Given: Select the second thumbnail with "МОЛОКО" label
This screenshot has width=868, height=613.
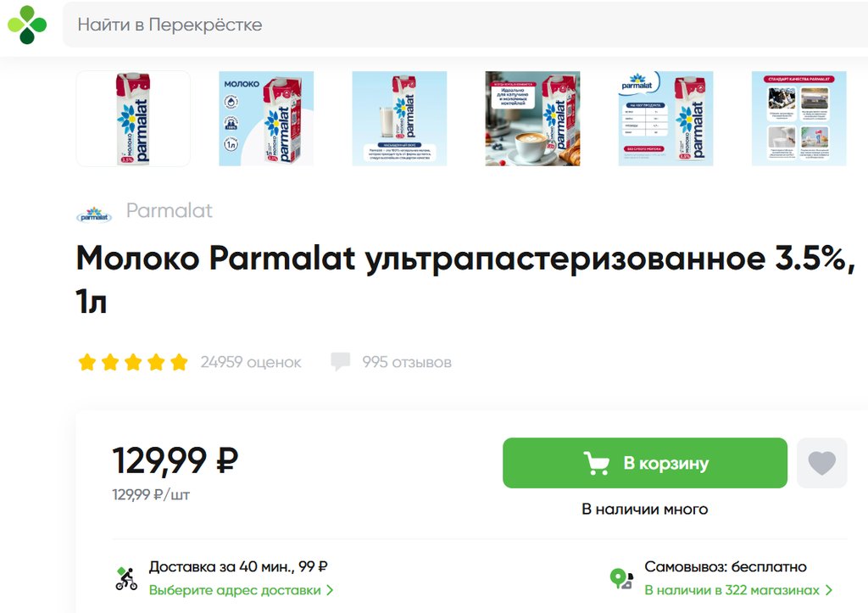Looking at the screenshot, I should tap(266, 119).
